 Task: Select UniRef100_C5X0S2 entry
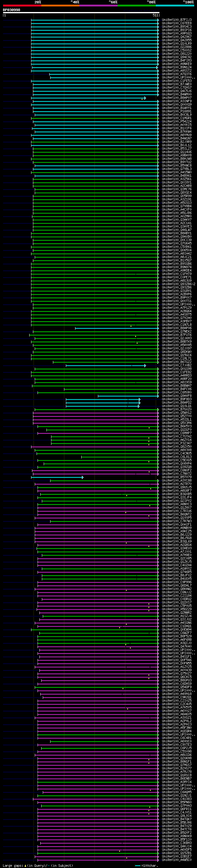(177, 50)
